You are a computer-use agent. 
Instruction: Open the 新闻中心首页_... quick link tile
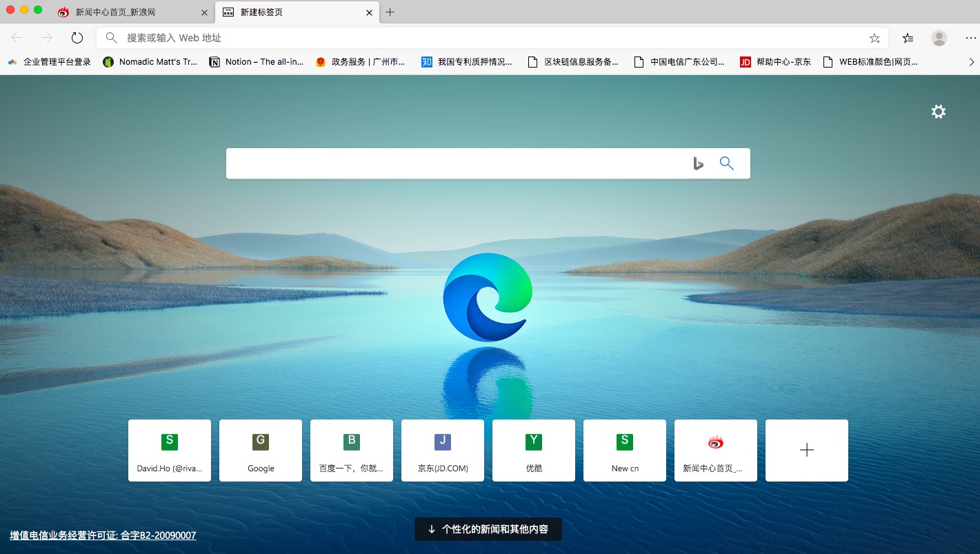(716, 450)
